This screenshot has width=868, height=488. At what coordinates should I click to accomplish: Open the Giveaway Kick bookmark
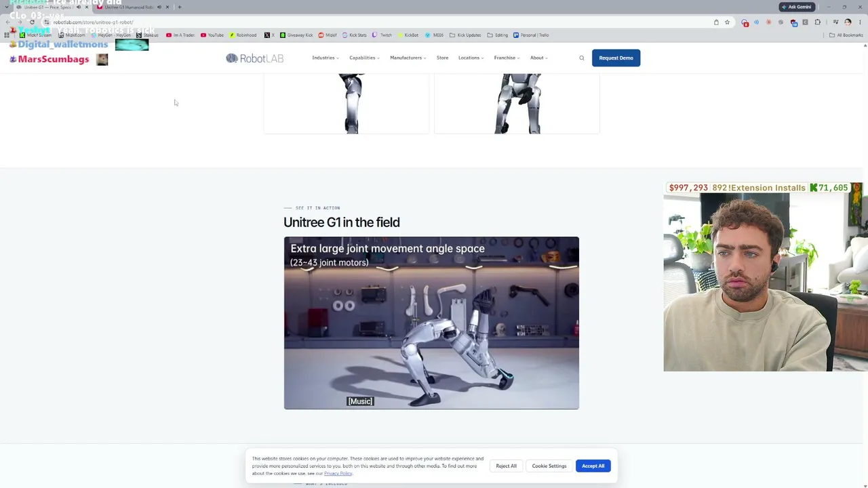coord(296,35)
